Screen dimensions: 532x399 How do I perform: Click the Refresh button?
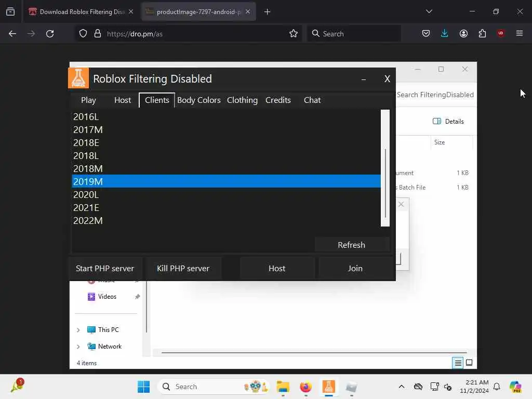tap(352, 245)
